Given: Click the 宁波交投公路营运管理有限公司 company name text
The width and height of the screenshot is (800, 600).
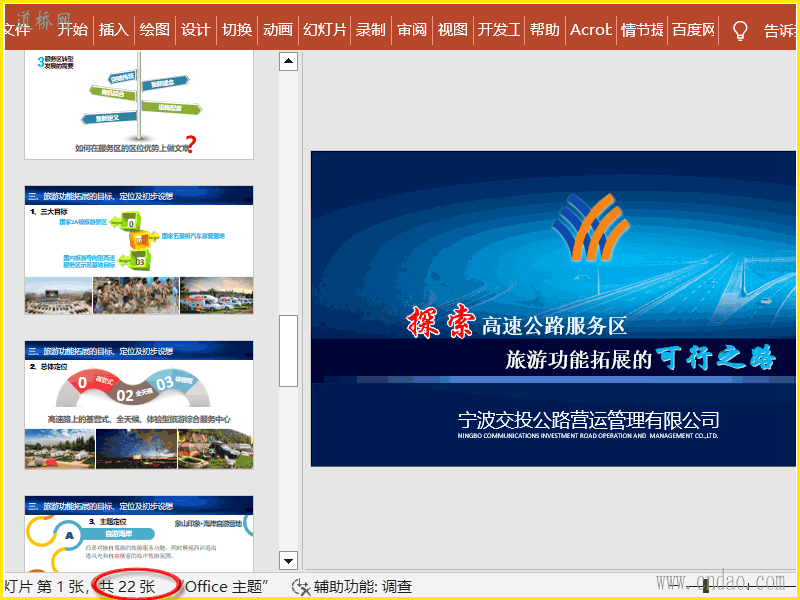Looking at the screenshot, I should click(588, 420).
